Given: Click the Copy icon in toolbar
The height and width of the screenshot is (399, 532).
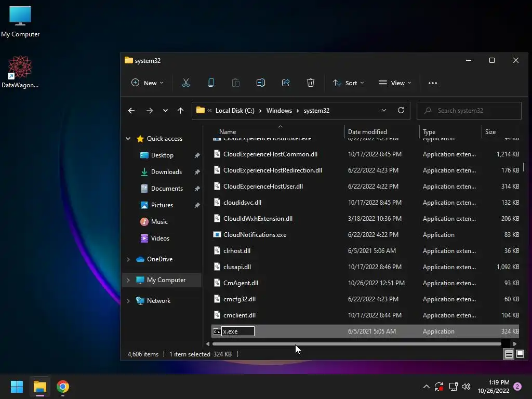Looking at the screenshot, I should [x=211, y=83].
